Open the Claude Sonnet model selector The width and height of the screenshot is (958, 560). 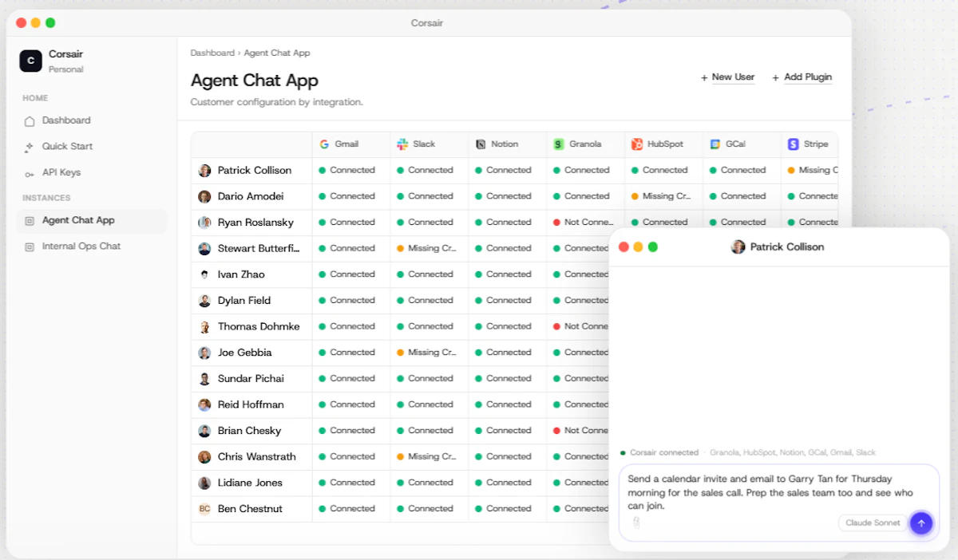point(873,523)
